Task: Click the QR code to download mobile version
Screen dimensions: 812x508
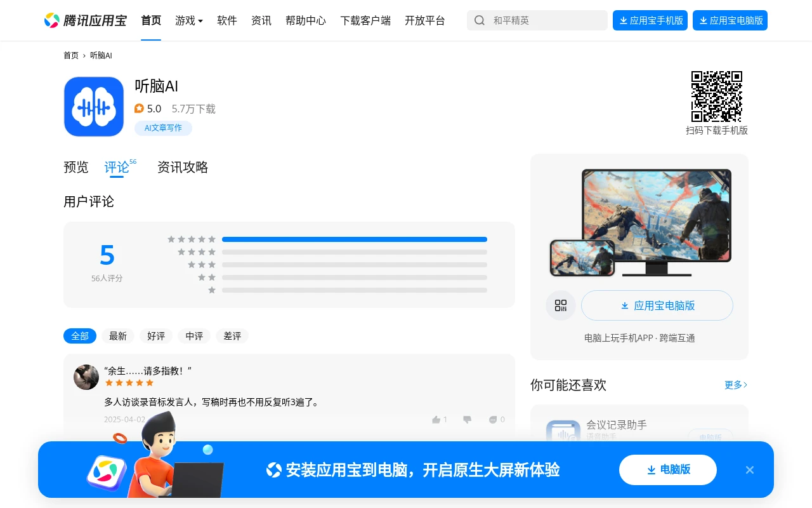Action: point(717,96)
